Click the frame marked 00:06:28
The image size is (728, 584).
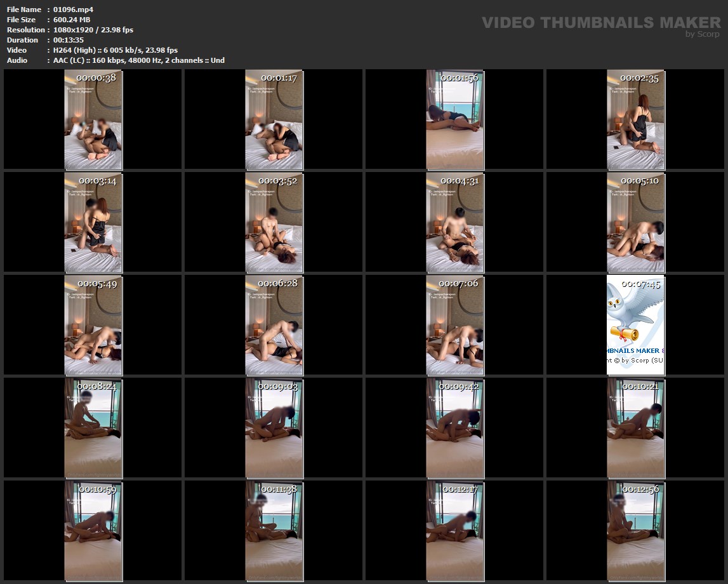[x=274, y=325]
